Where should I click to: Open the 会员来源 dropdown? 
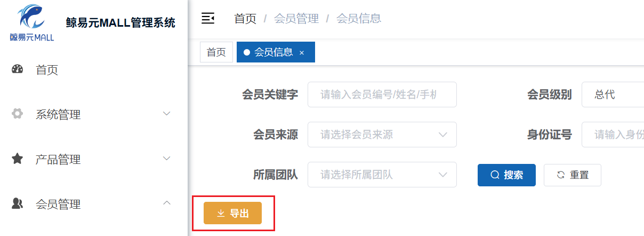(382, 135)
